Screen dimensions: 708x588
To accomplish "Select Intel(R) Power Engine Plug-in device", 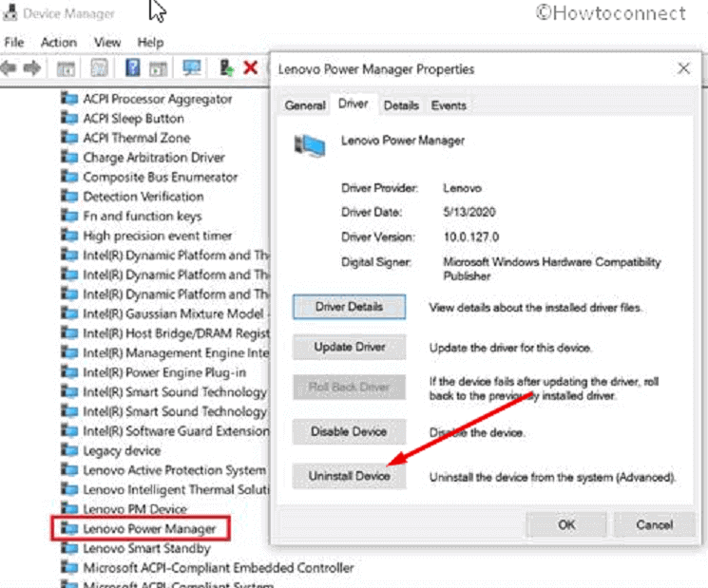I will click(164, 372).
